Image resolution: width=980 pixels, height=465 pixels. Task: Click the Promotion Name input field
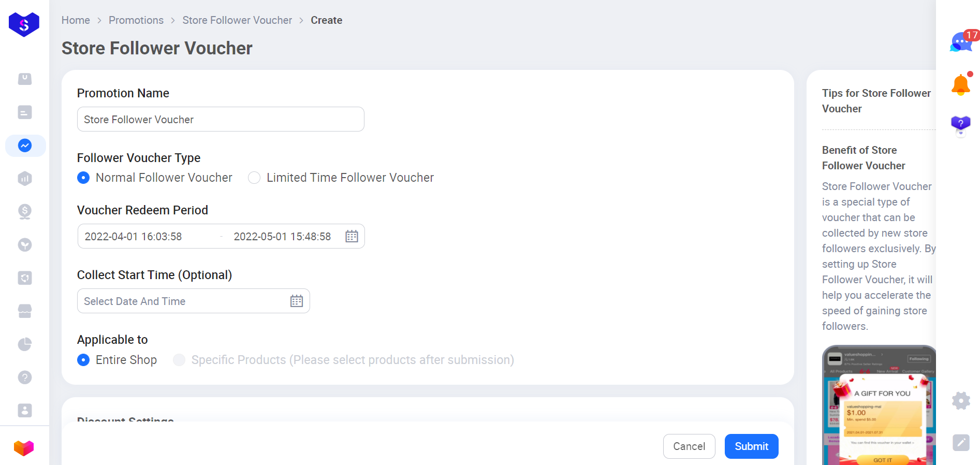[221, 120]
